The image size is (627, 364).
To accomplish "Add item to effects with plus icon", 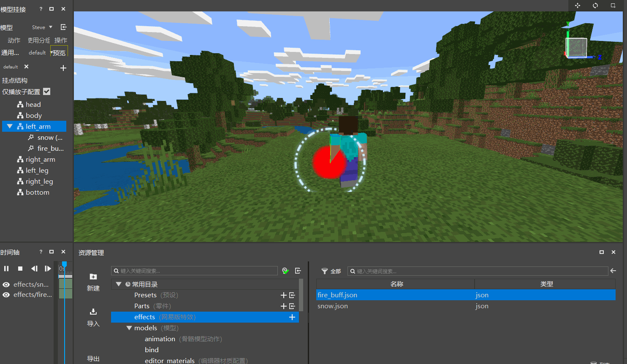I will coord(292,317).
